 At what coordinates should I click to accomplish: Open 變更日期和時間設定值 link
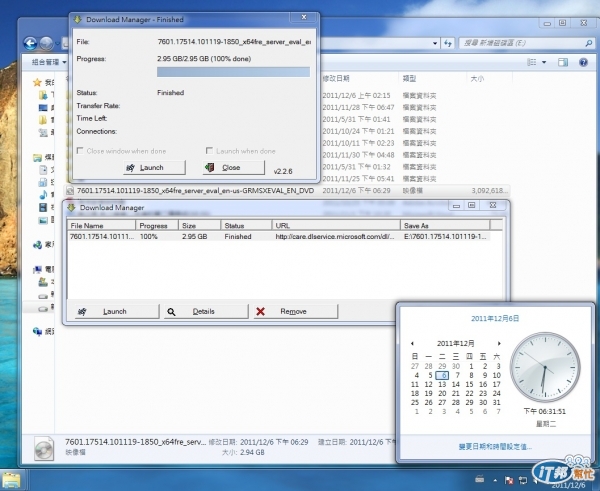pyautogui.click(x=495, y=447)
